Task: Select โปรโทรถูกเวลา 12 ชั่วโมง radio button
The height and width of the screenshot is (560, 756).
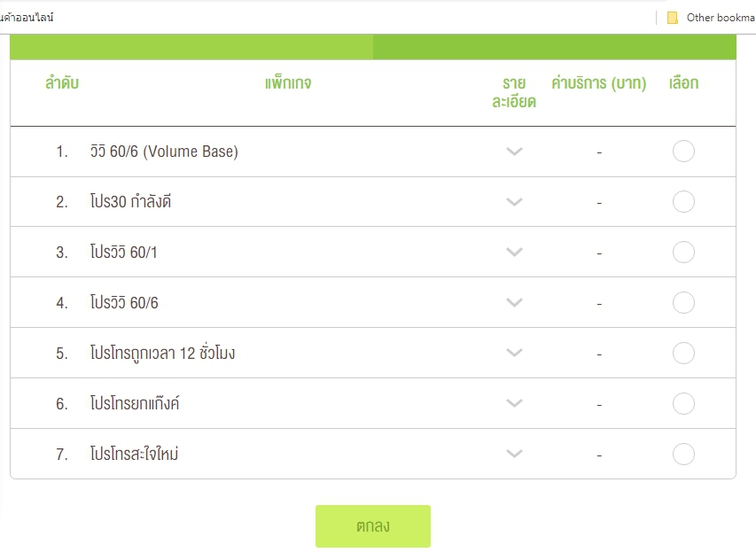Action: (683, 354)
